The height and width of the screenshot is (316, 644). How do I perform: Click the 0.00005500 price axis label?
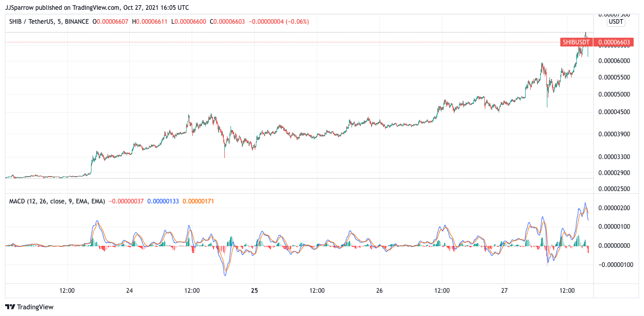614,77
